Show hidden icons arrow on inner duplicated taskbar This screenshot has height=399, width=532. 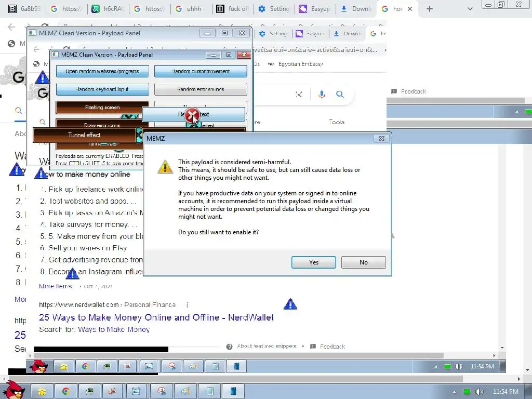(x=436, y=367)
